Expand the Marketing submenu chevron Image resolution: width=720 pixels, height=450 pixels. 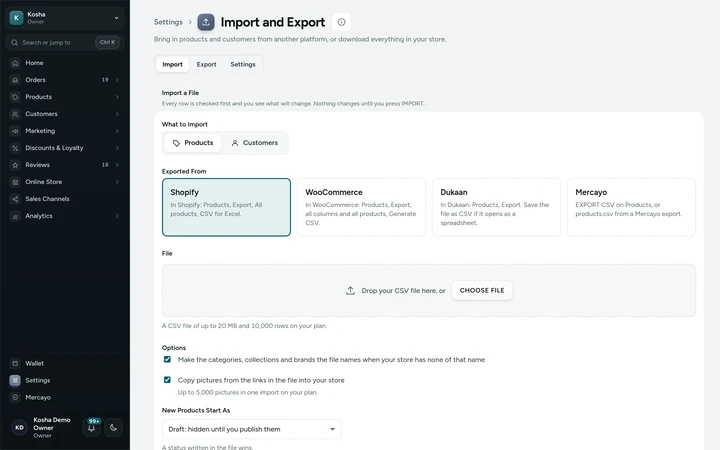pos(117,131)
